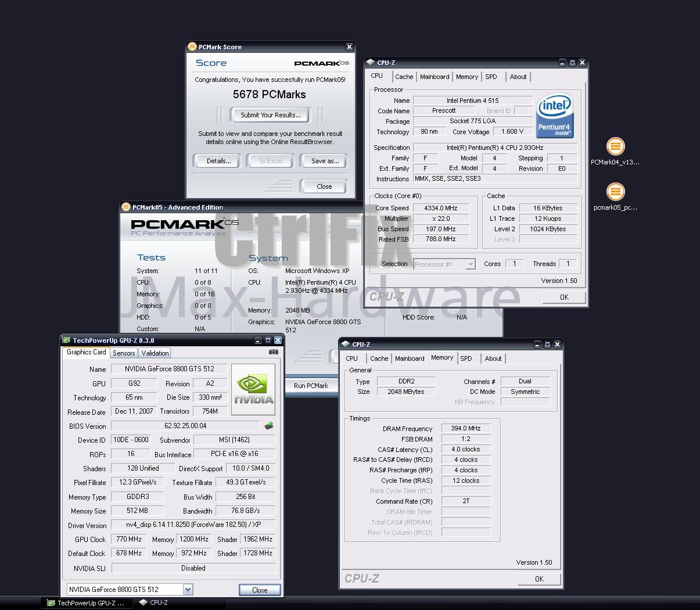Viewport: 700px width, 610px height.
Task: Click the '5678 PCMarks' score text
Action: tap(270, 94)
